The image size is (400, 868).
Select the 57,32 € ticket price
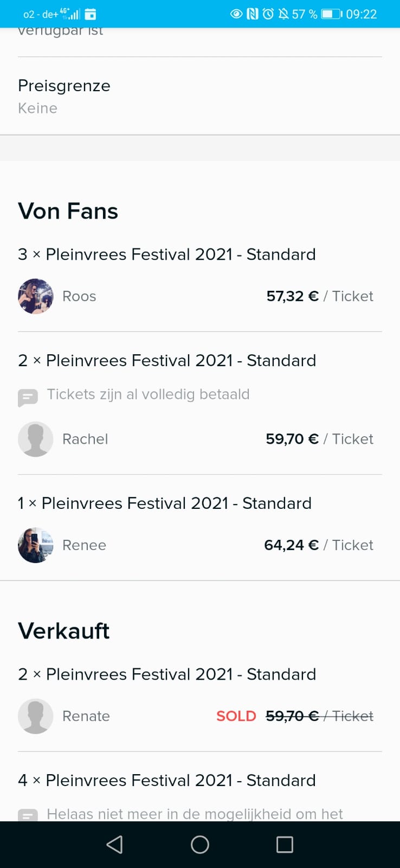(x=292, y=296)
